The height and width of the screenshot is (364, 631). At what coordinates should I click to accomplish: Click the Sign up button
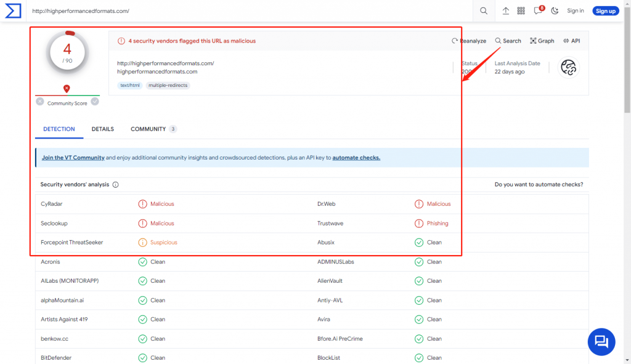click(605, 11)
